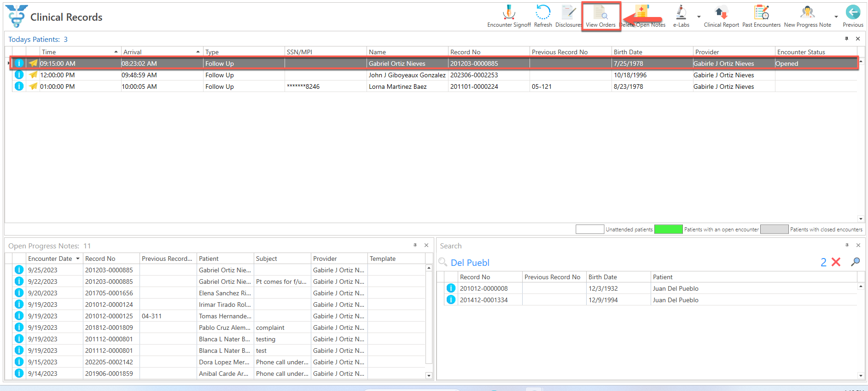
Task: Close the Open Progress Notes panel
Action: 426,246
